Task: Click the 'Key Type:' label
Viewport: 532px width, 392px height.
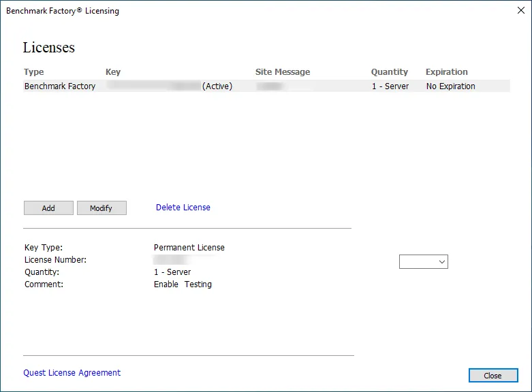Action: coord(44,248)
